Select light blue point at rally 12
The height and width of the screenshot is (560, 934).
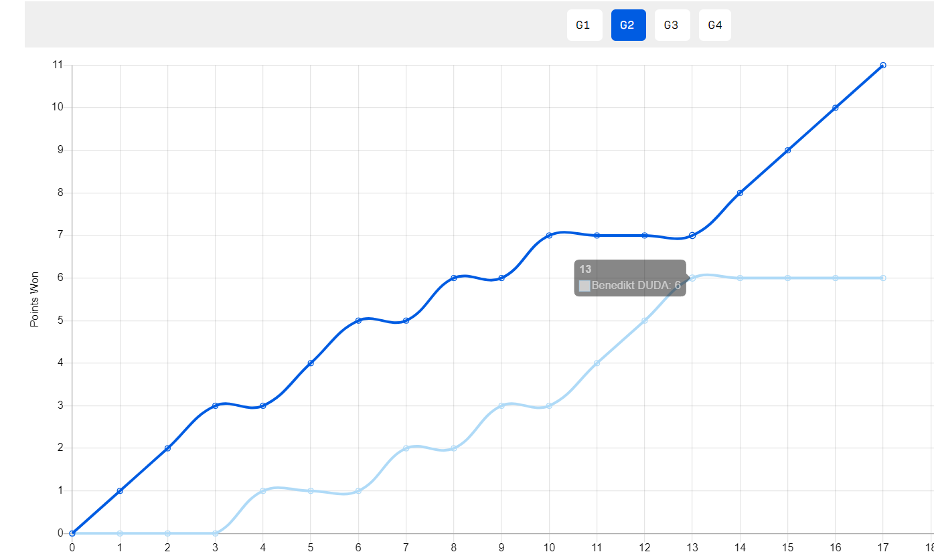tap(644, 320)
